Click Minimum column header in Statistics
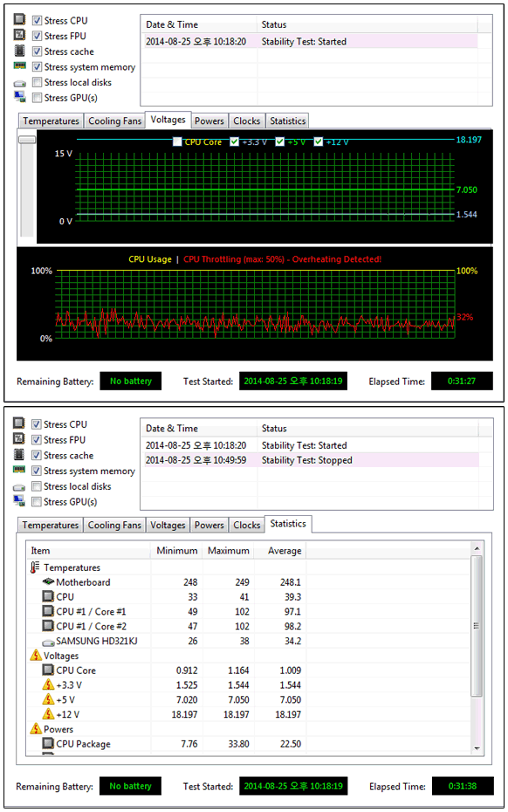 pos(176,550)
